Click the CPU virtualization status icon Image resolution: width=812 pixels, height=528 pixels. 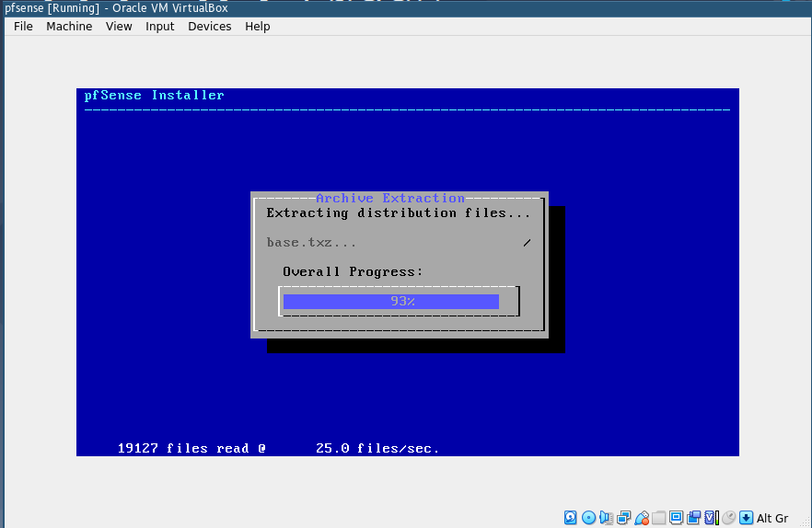pos(712,518)
